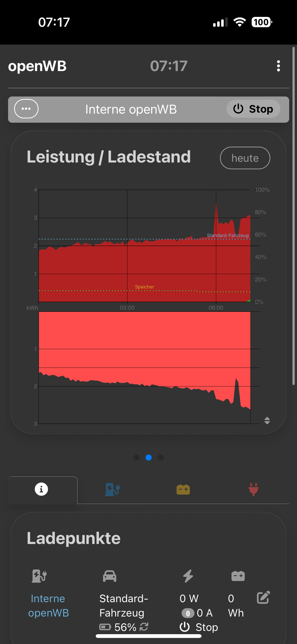
Task: Click the Stop charge mode button in header
Action: (x=253, y=109)
